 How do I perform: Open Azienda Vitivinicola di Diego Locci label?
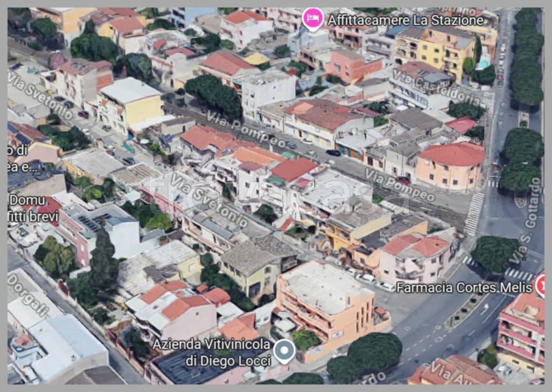click(211, 353)
